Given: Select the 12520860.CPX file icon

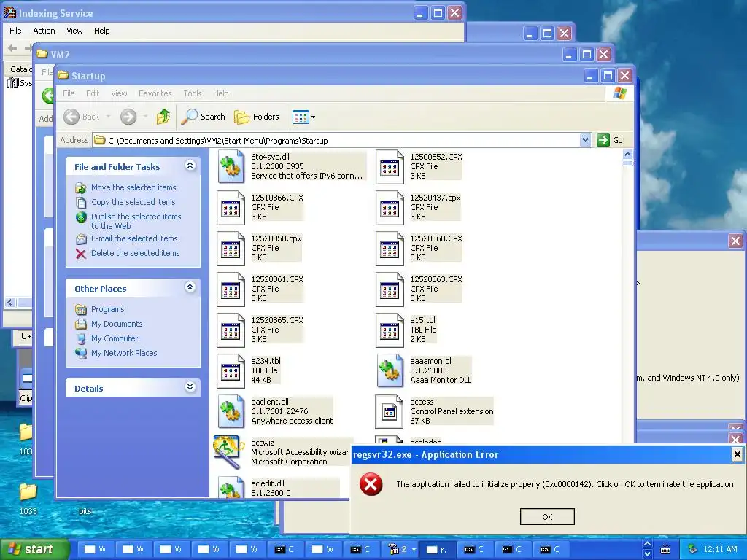Looking at the screenshot, I should (x=390, y=249).
